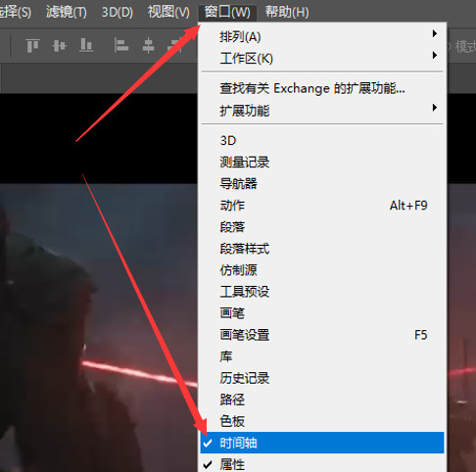Close the 窗口(W) menu
This screenshot has height=472, width=476.
pyautogui.click(x=227, y=13)
